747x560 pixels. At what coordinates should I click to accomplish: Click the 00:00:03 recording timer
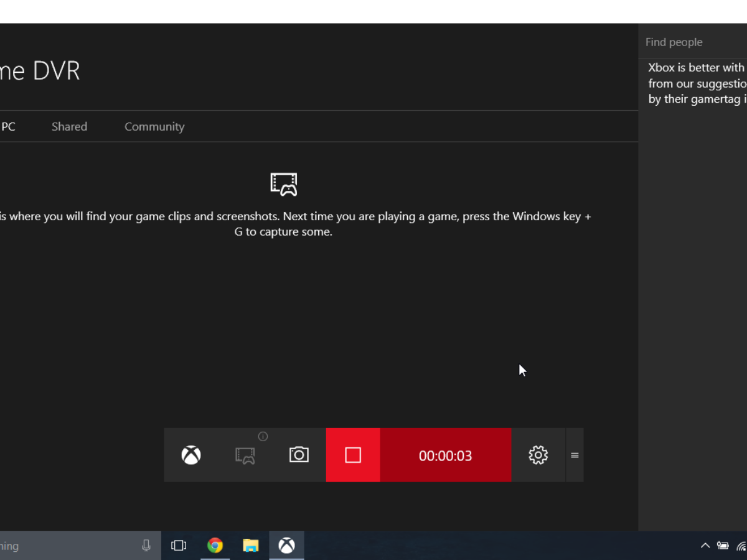(x=446, y=455)
